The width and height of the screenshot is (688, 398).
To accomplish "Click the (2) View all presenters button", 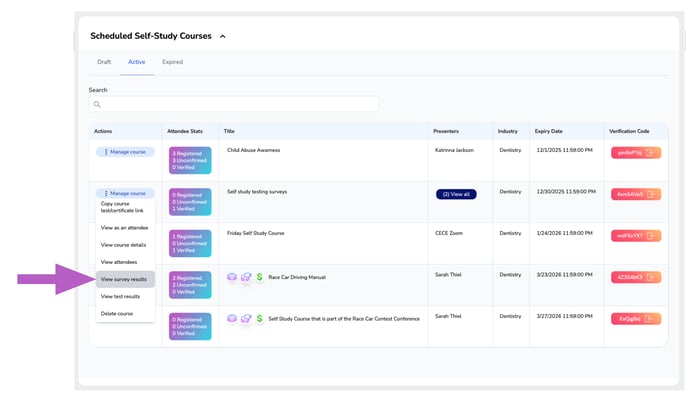I will (x=456, y=194).
